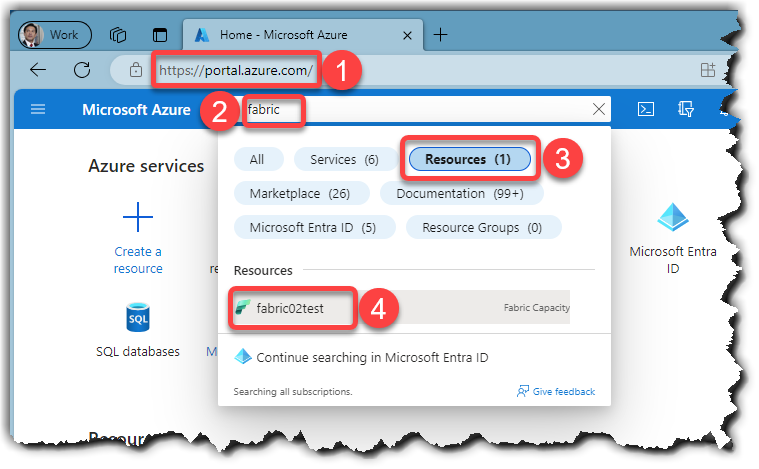Open the Work browser profile button

point(54,35)
